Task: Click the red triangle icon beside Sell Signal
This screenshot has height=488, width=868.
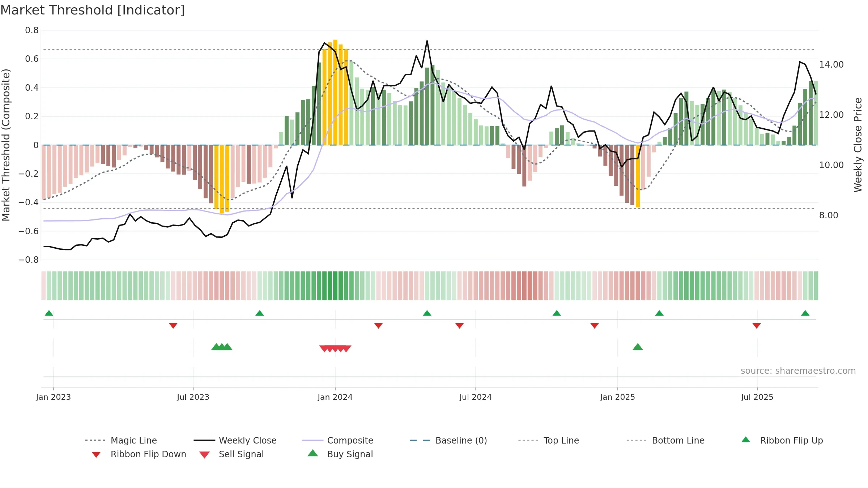Action: click(x=204, y=455)
